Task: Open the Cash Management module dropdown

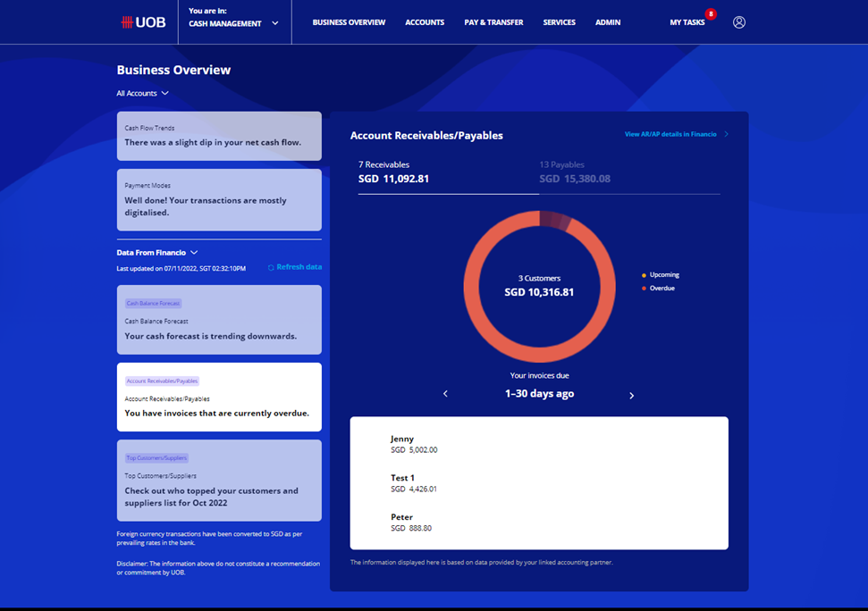Action: click(233, 22)
